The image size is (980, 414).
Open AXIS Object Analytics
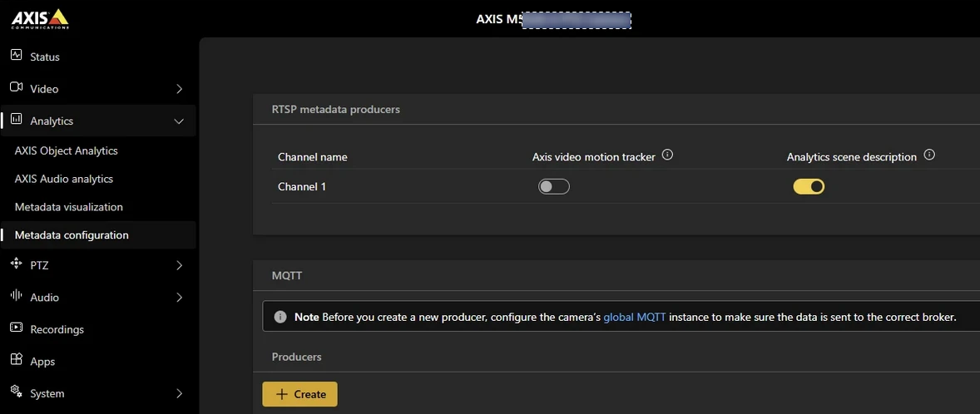67,150
